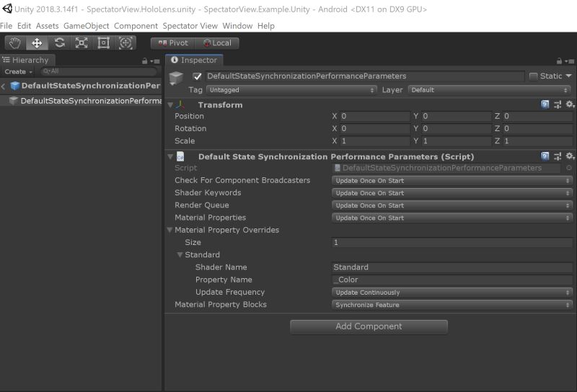Click the Property Name field with _Color

(452, 280)
